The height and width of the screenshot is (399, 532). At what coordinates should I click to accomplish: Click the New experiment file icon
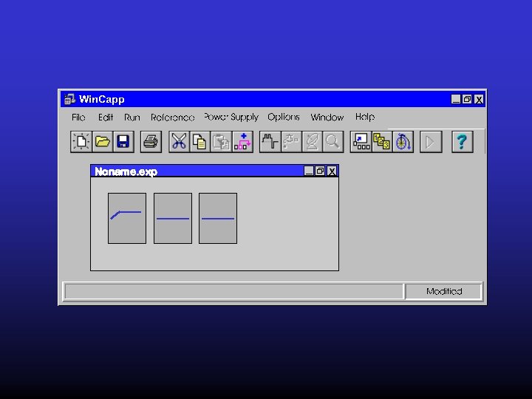pyautogui.click(x=81, y=141)
